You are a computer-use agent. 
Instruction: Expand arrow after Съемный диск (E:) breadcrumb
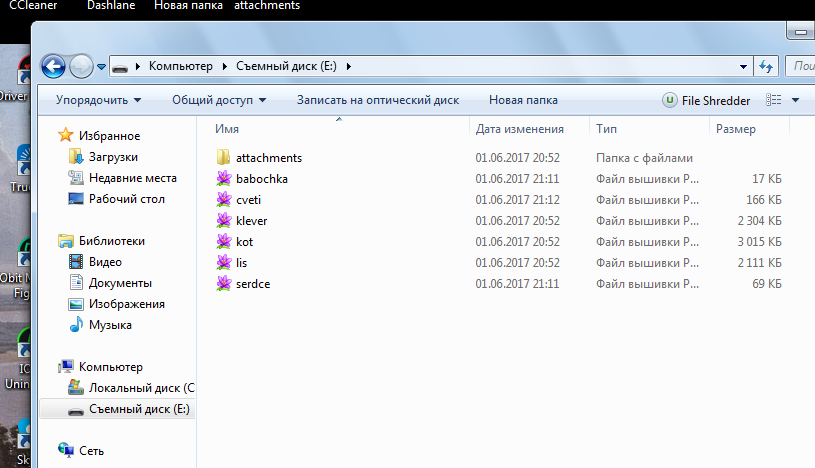click(348, 67)
